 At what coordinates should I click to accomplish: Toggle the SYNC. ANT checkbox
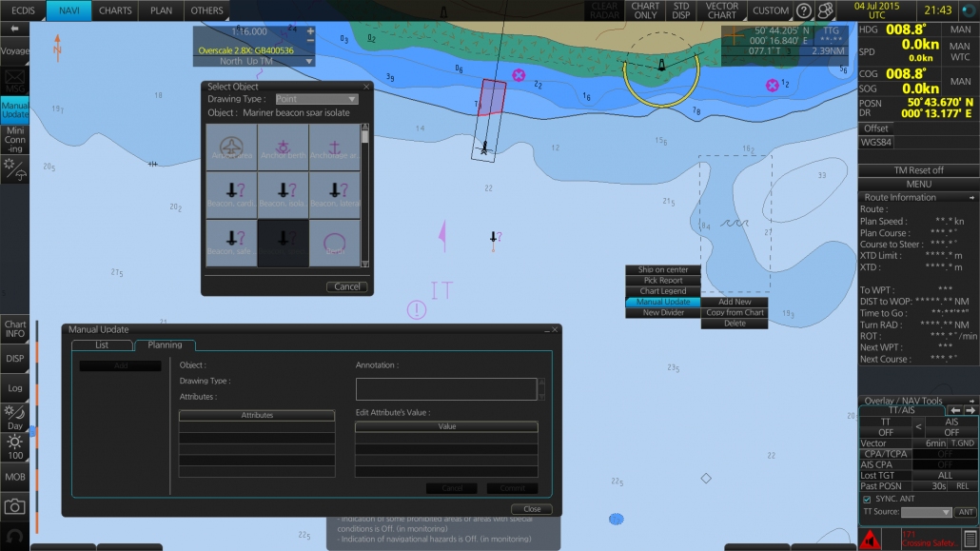click(867, 499)
